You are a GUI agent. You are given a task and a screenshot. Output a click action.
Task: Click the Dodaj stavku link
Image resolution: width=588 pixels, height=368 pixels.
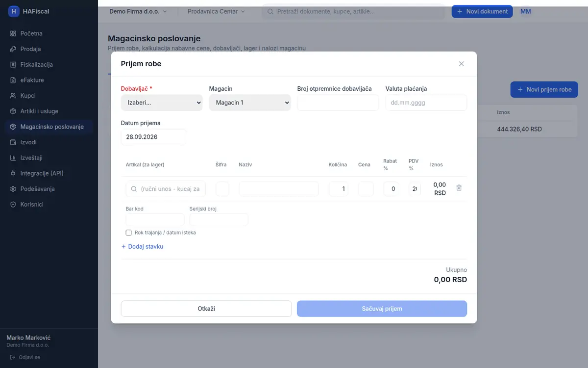tap(142, 247)
